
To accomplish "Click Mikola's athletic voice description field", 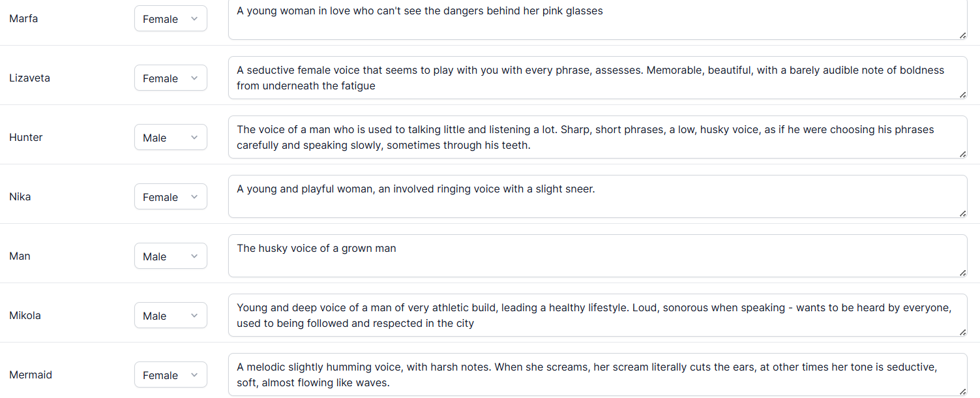I will pos(597,315).
